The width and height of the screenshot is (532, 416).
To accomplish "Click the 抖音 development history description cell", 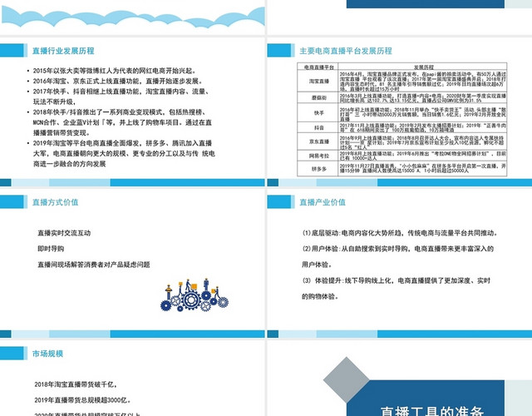I will tap(422, 127).
